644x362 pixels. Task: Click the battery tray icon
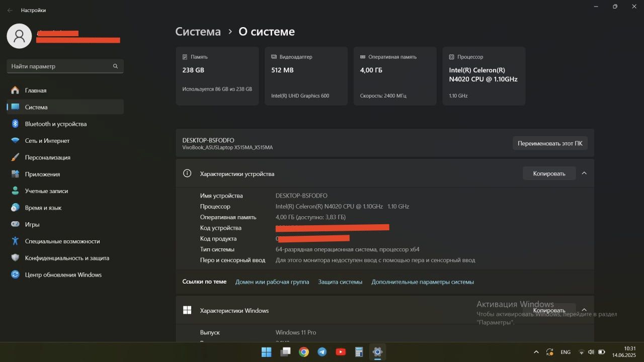601,352
